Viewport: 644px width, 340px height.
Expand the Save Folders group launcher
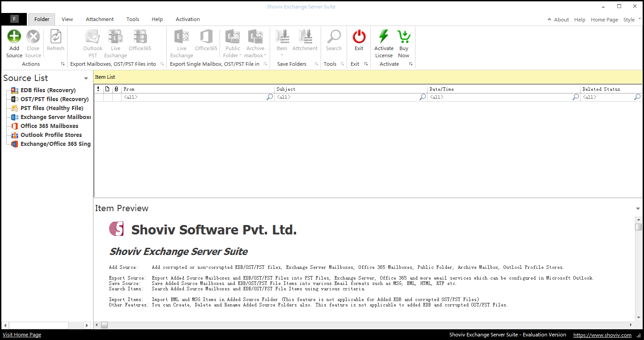point(316,64)
